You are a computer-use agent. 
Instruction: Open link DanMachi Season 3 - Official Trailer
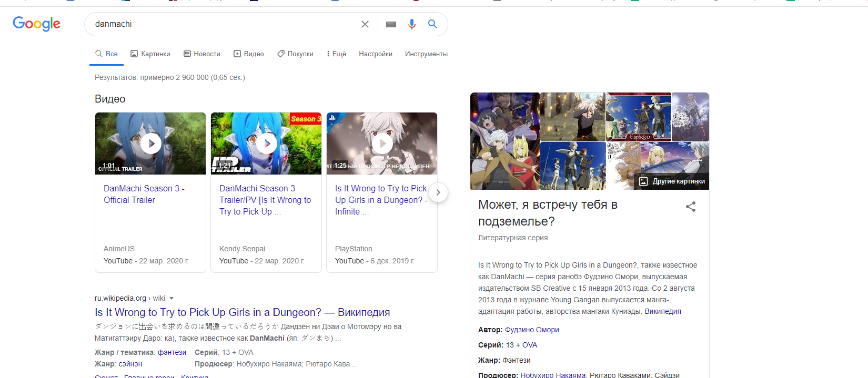[144, 194]
